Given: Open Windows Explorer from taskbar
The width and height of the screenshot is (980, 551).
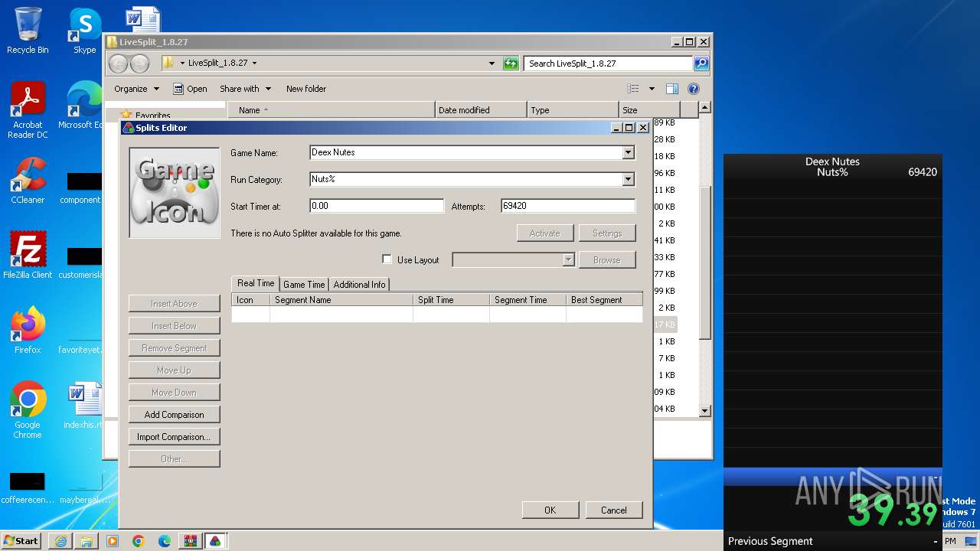Looking at the screenshot, I should (87, 541).
